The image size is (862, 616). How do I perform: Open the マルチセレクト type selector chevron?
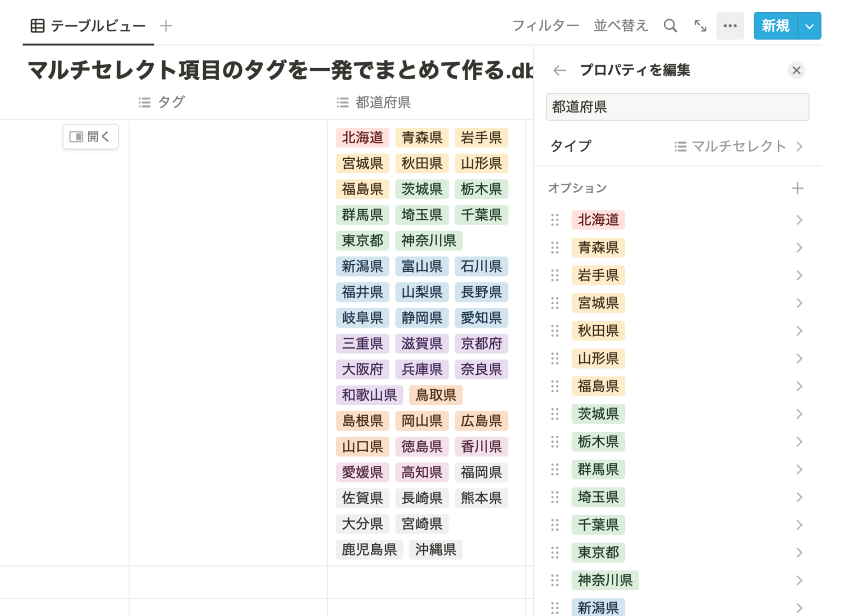[799, 146]
